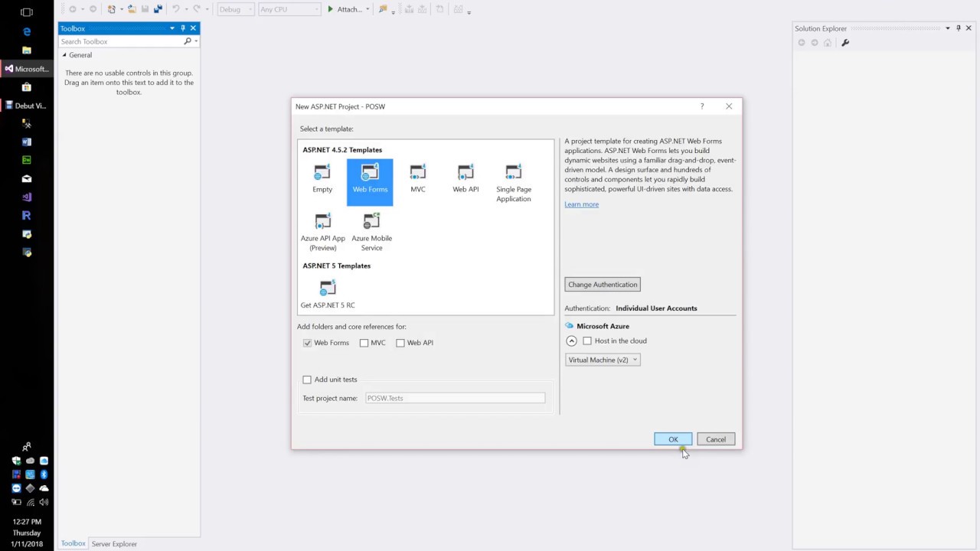This screenshot has width=980, height=551.
Task: Choose Azure API App (Preview) template
Action: [x=323, y=232]
